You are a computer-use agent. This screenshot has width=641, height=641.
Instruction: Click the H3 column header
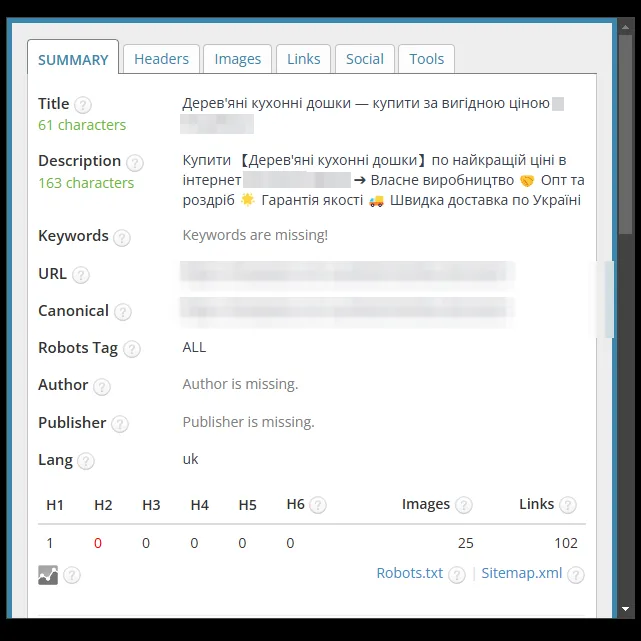pyautogui.click(x=151, y=505)
